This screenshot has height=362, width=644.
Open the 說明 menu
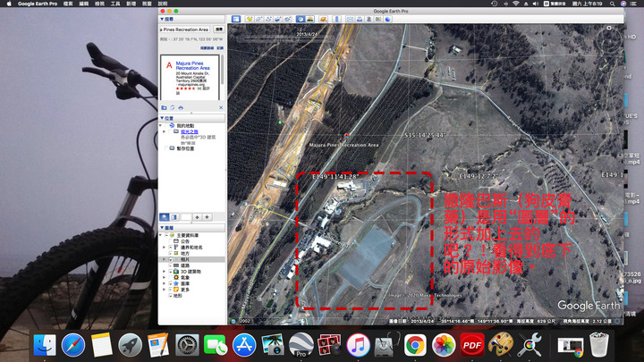[163, 4]
